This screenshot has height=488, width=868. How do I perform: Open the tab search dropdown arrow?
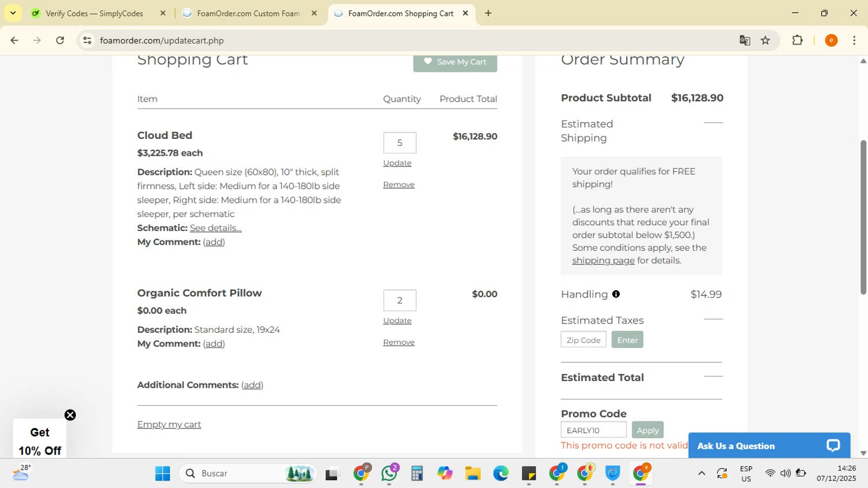(13, 13)
